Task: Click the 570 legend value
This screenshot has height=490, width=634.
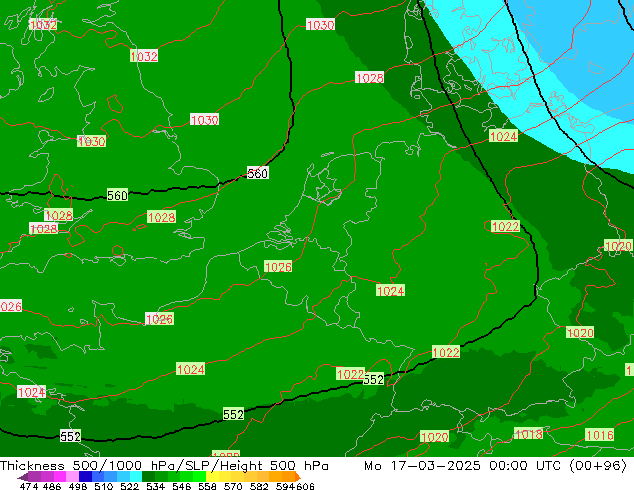Action: pyautogui.click(x=233, y=486)
